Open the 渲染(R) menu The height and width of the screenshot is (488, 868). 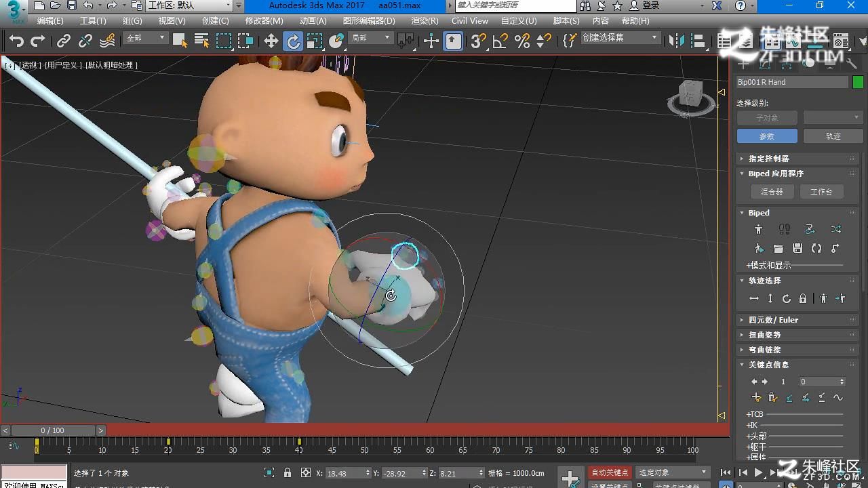425,21
